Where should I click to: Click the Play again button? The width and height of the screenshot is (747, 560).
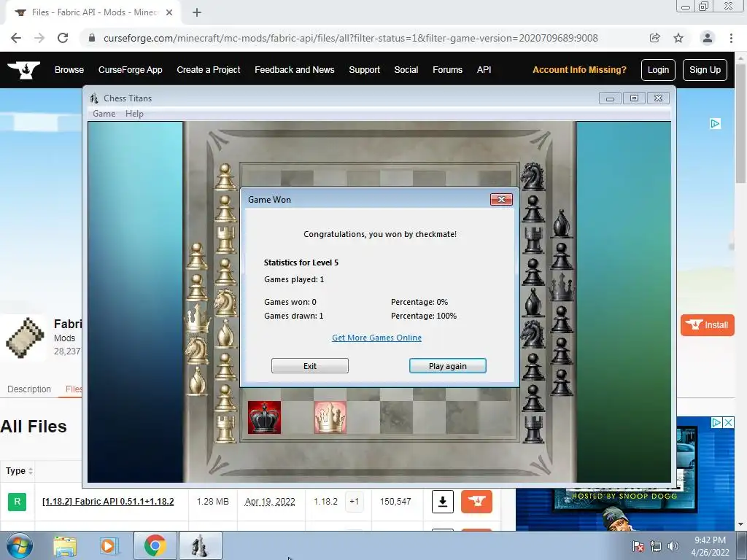pos(447,366)
